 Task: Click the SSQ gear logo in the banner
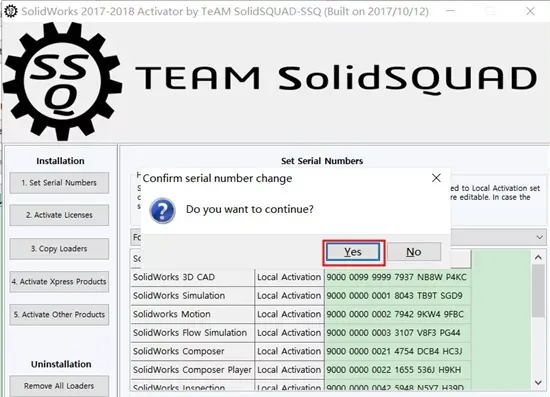click(63, 81)
